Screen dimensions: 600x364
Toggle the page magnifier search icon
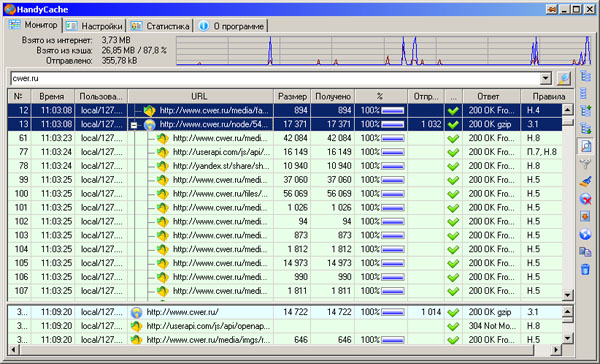[x=585, y=146]
